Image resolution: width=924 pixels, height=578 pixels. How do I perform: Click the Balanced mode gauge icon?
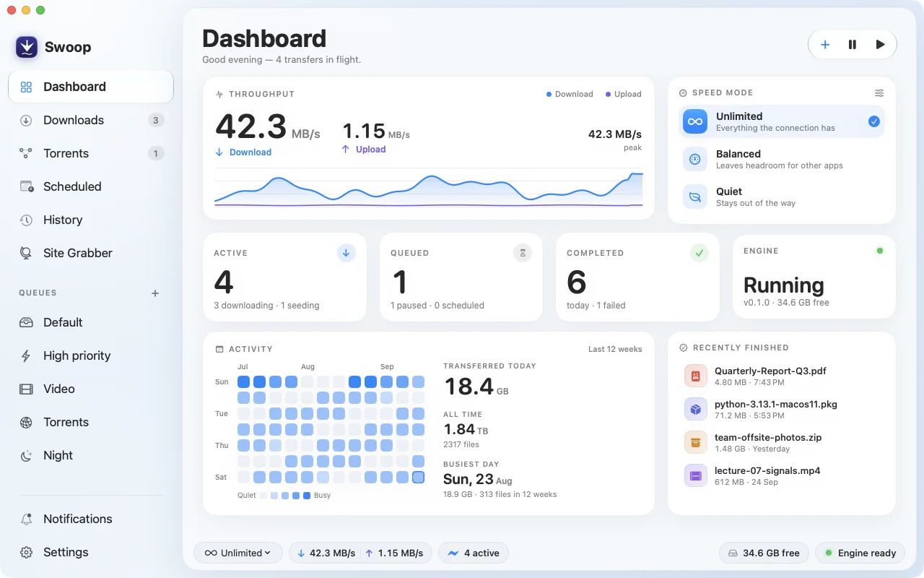point(695,159)
